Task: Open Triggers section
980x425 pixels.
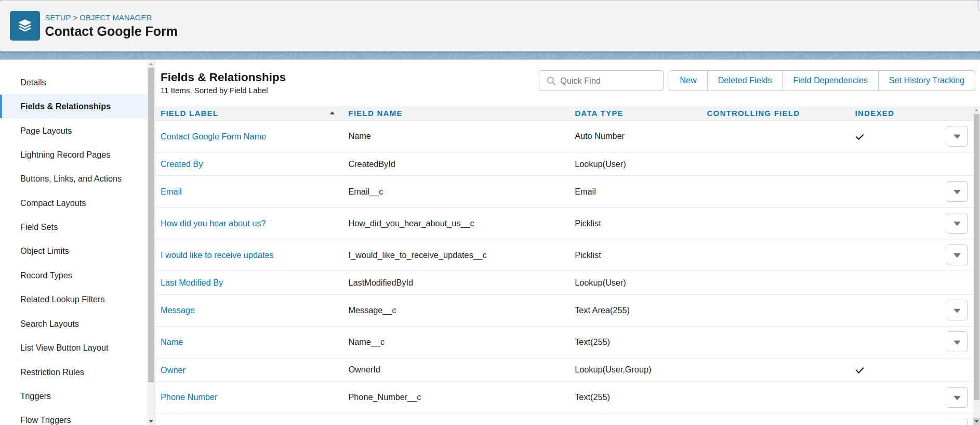Action: [36, 396]
